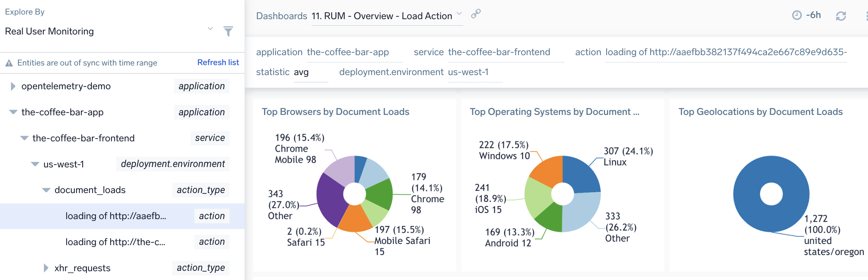Click the filter funnel icon
Image resolution: width=868 pixels, height=280 pixels.
tap(228, 31)
